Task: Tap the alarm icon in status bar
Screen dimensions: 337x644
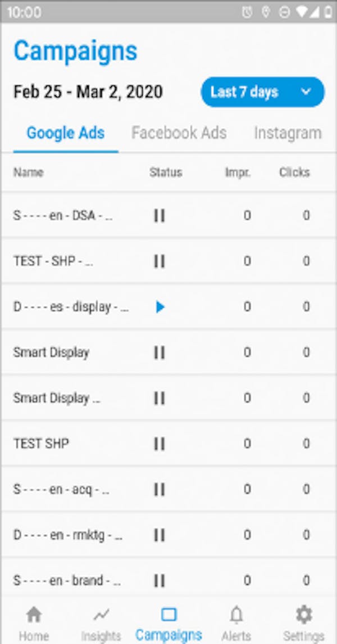Action: point(247,12)
